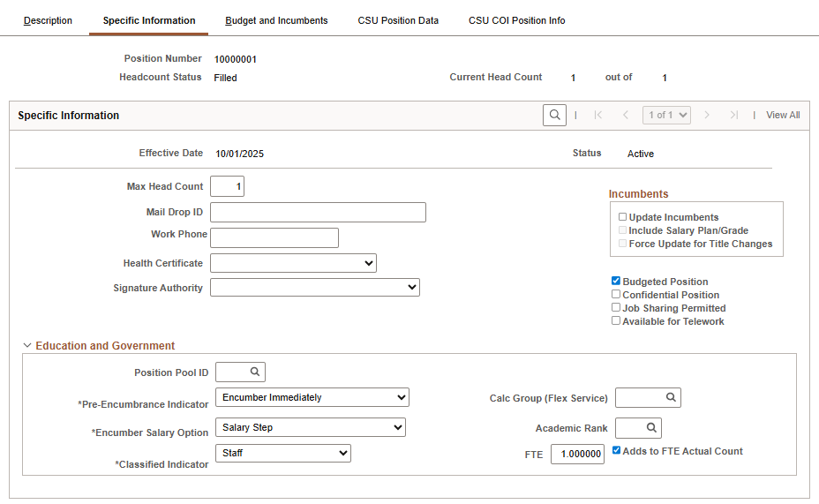Click into the Mail Drop ID field
The image size is (819, 504).
(318, 212)
